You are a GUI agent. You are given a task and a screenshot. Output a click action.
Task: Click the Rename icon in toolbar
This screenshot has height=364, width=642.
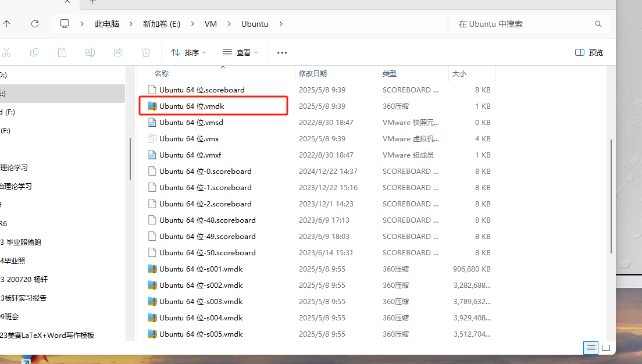[90, 52]
